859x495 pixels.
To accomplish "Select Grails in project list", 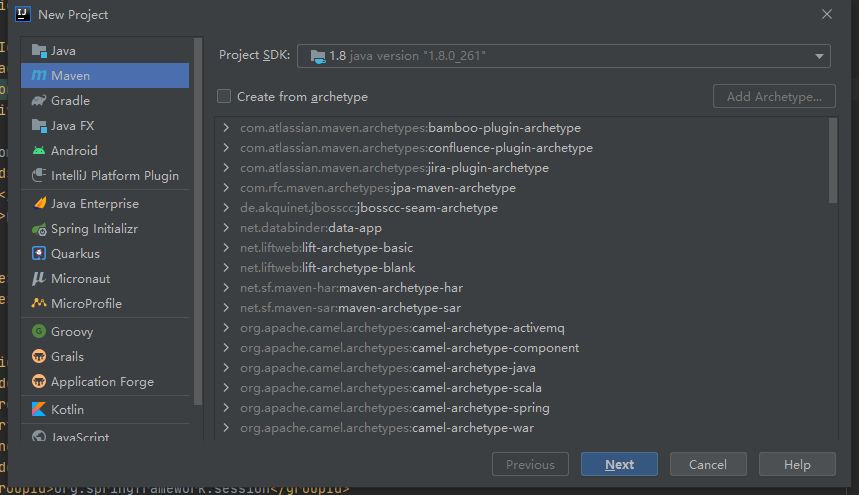I will click(105, 356).
